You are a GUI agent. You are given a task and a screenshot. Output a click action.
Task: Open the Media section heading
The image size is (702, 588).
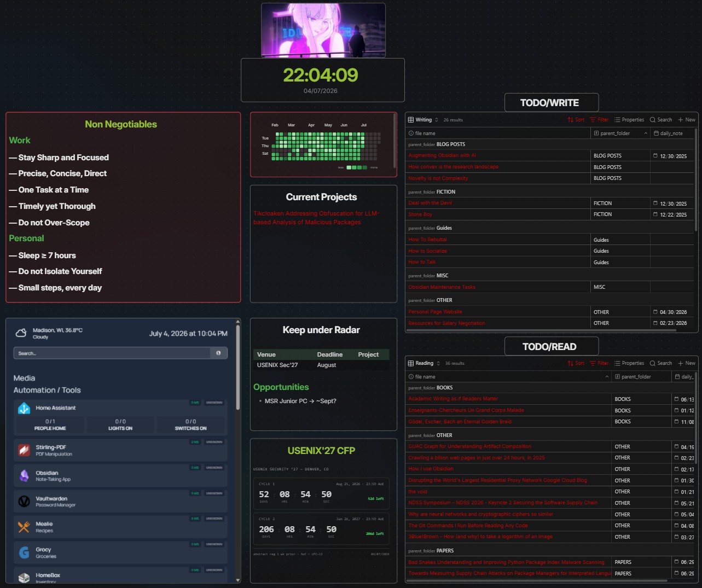(x=24, y=378)
